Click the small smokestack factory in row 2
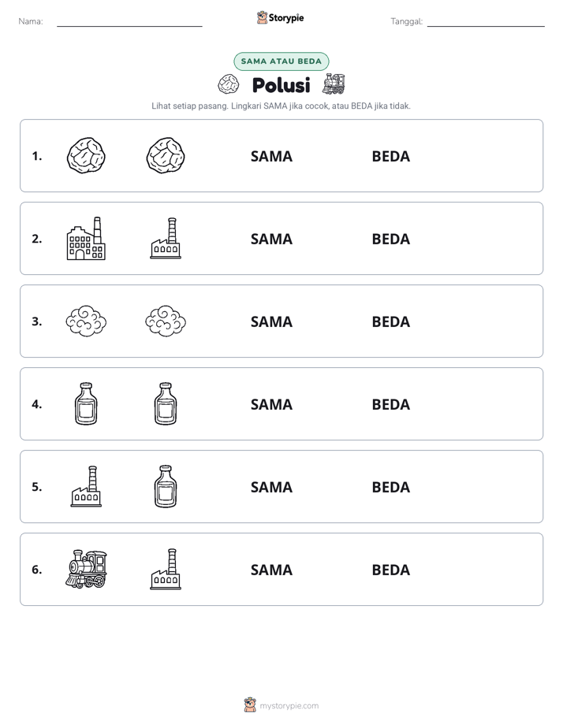This screenshot has height=728, width=563. pos(166,238)
